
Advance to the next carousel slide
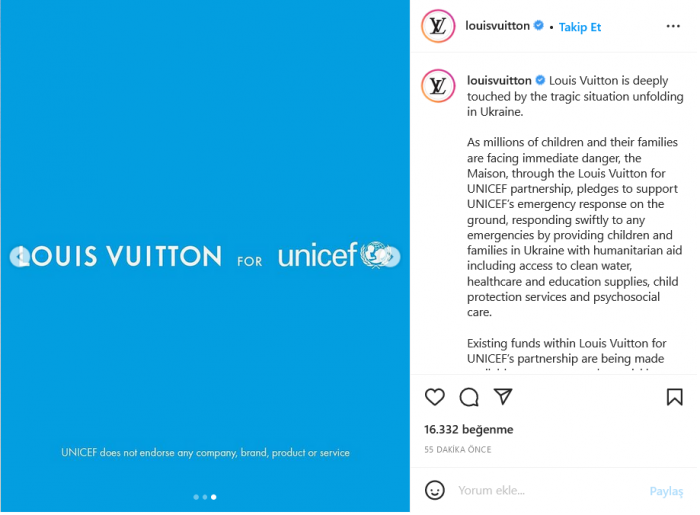pyautogui.click(x=391, y=257)
